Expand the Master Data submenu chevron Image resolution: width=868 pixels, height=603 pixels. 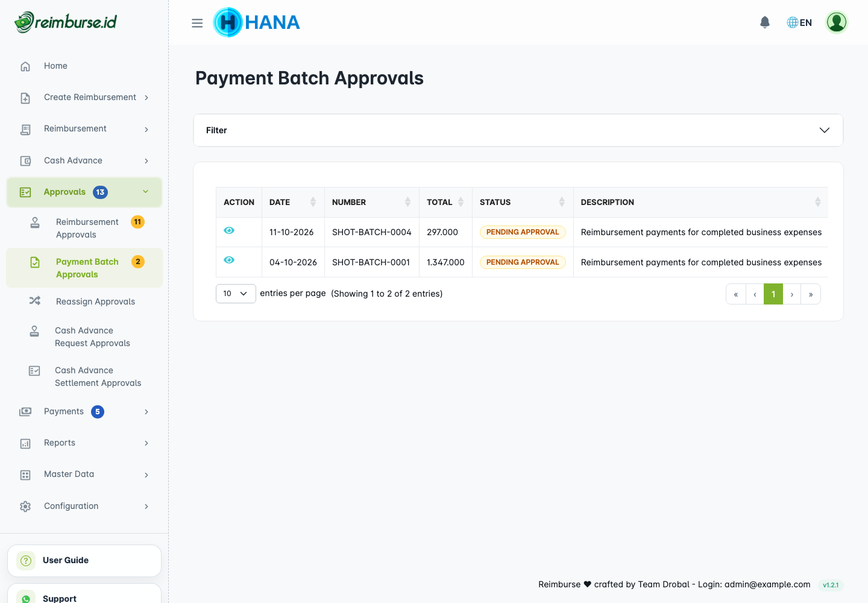click(146, 475)
